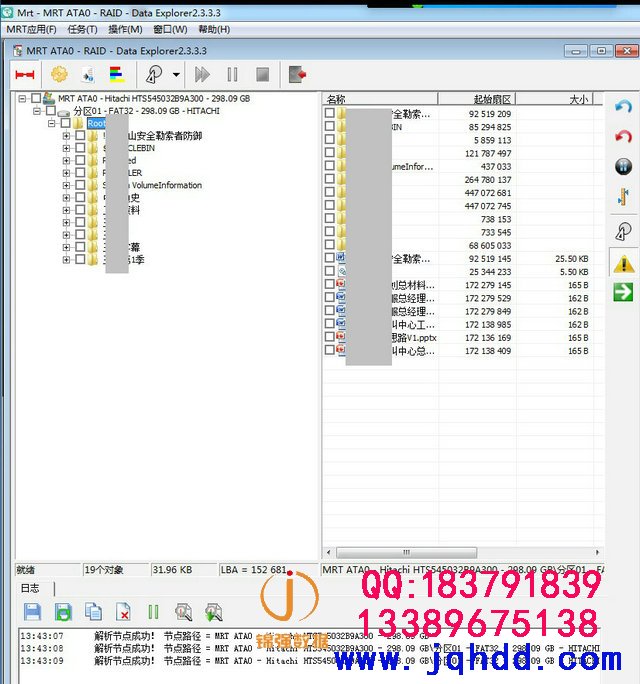Click the sidebar magnifier search icon

623,231
